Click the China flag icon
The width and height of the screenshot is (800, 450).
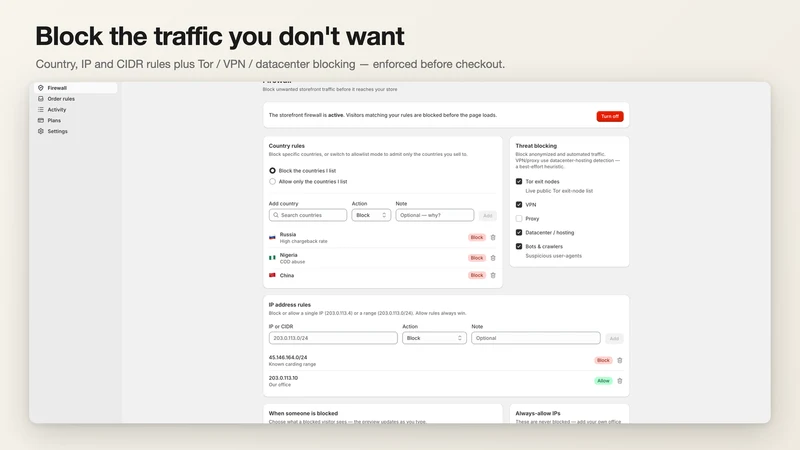pos(272,275)
